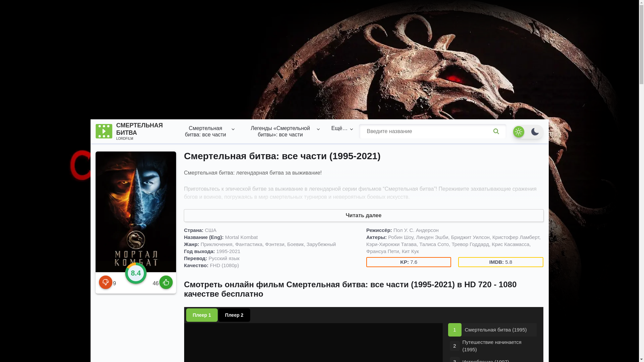Expand the 'Ещё…' menu chevron
The height and width of the screenshot is (362, 644).
coord(352,129)
